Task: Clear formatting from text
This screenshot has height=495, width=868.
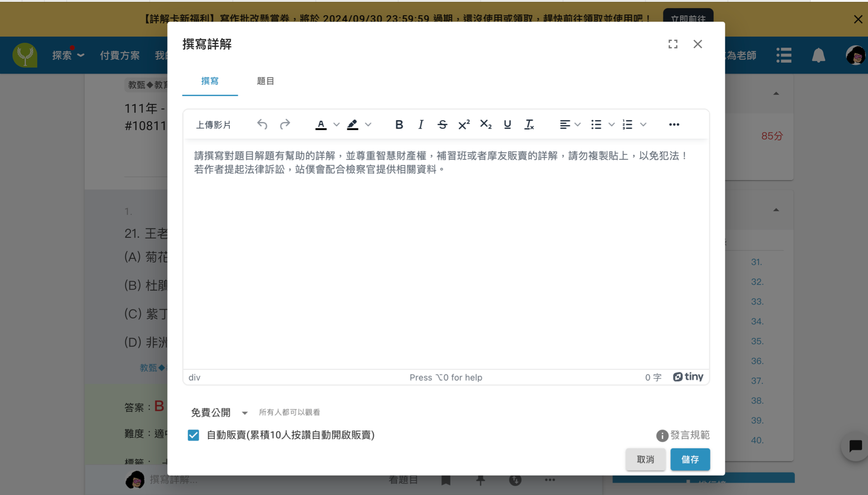Action: click(x=529, y=125)
